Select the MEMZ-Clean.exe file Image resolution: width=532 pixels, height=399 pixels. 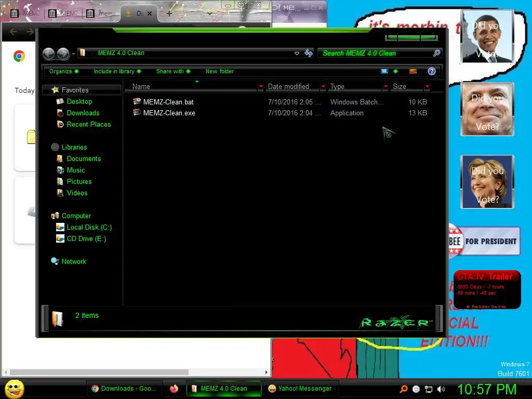(x=169, y=113)
